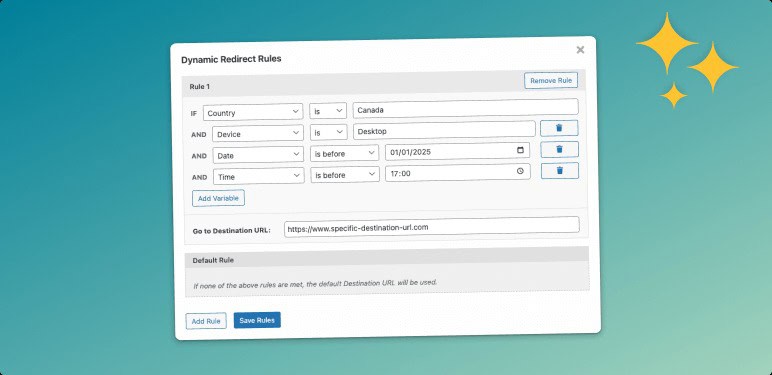Save the rules with Save Rules button

257,320
